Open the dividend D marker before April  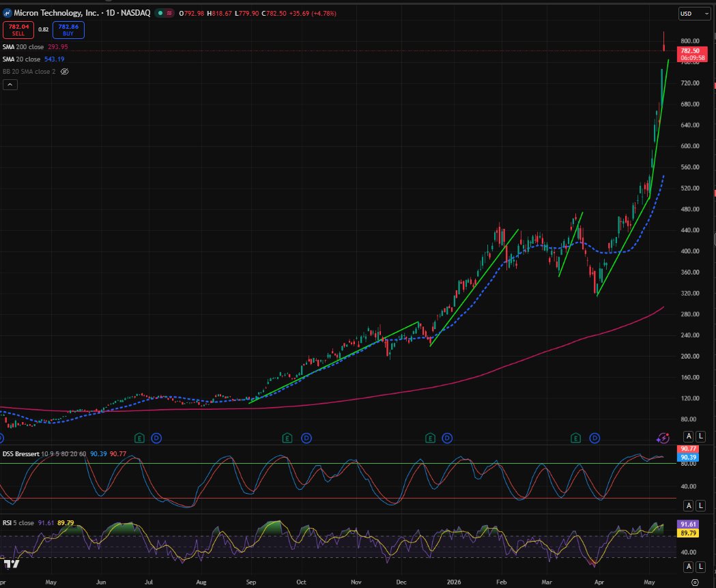(x=595, y=438)
